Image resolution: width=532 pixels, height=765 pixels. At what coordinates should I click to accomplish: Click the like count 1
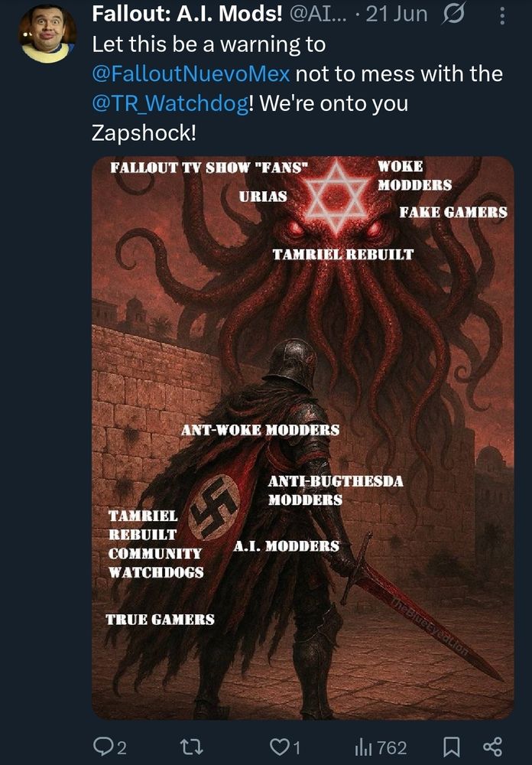point(297,747)
